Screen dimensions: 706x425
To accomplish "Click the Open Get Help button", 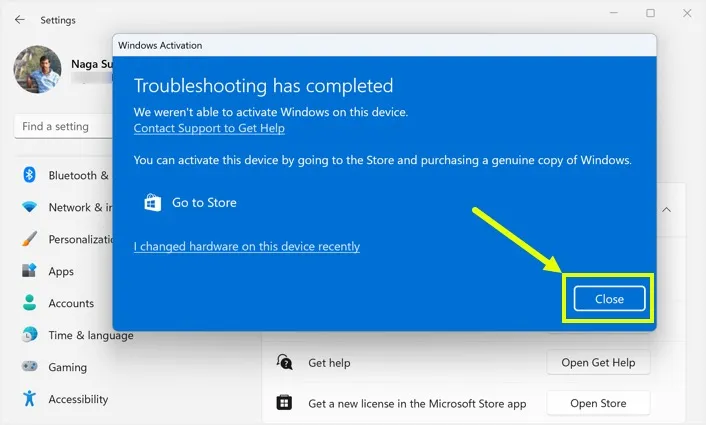I will point(598,362).
